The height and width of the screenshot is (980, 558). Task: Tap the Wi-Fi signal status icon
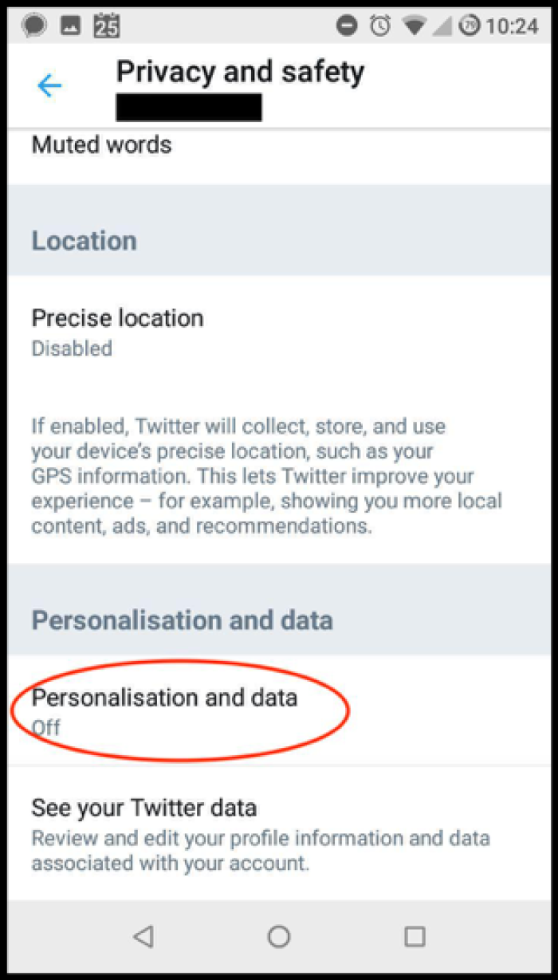pos(415,26)
